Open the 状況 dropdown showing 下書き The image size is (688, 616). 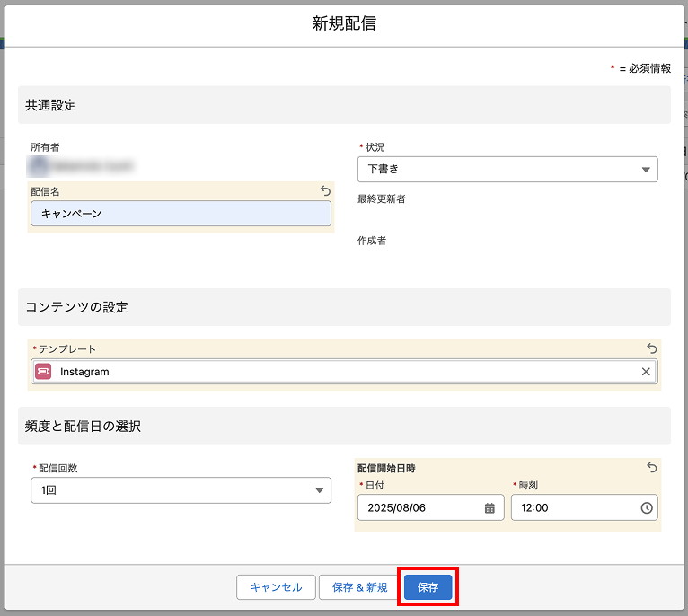click(x=507, y=169)
